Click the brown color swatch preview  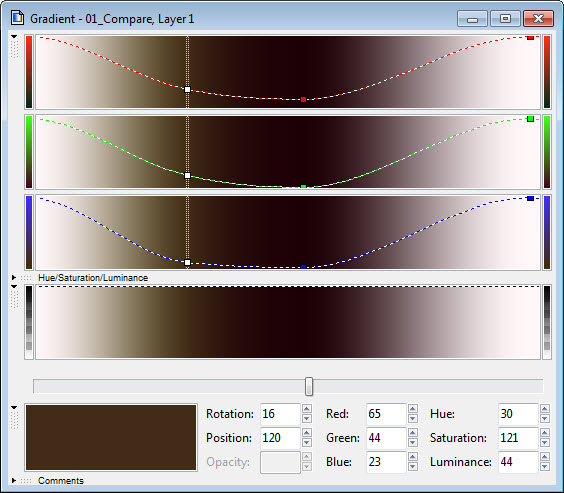click(111, 437)
